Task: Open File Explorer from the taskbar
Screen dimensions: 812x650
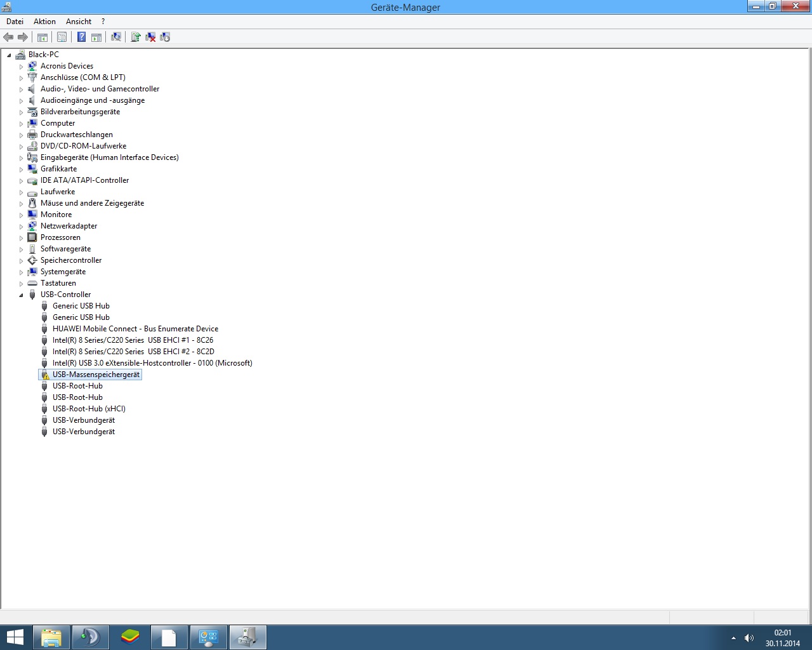Action: point(51,637)
